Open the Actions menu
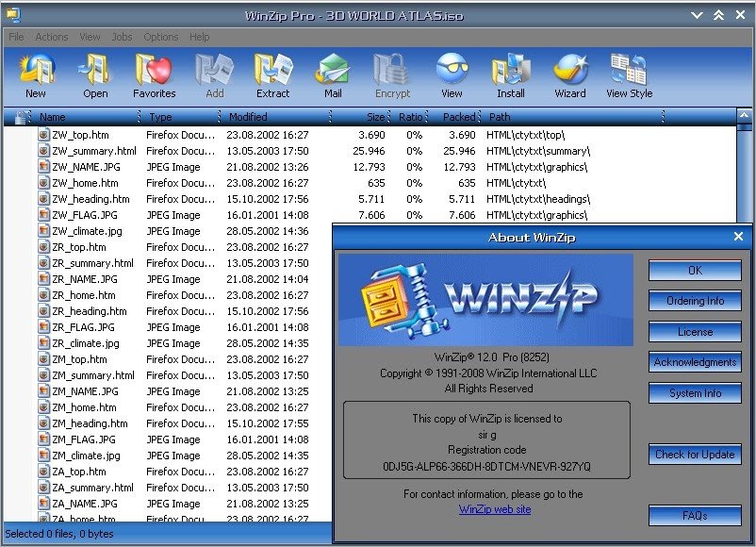 (x=52, y=37)
